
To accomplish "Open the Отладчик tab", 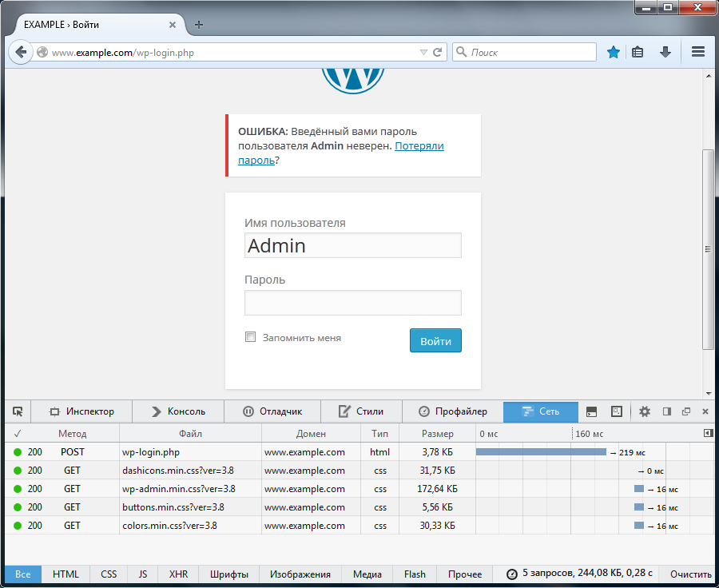I will pyautogui.click(x=272, y=411).
